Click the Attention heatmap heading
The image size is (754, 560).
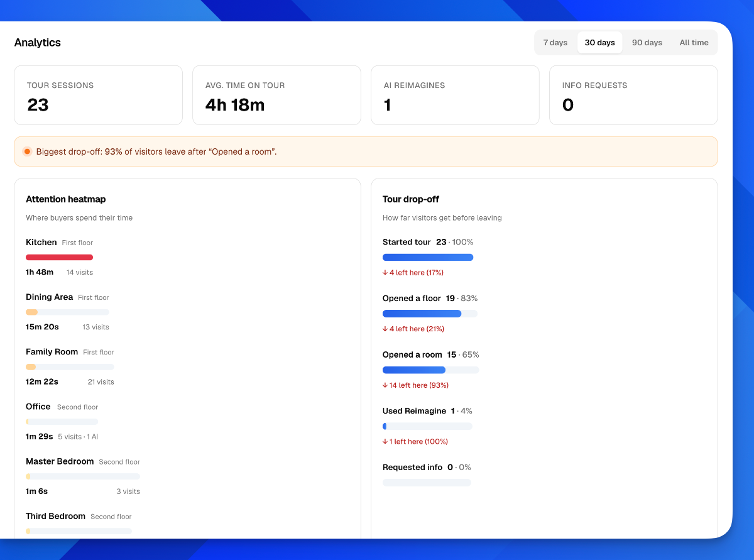[x=66, y=199]
